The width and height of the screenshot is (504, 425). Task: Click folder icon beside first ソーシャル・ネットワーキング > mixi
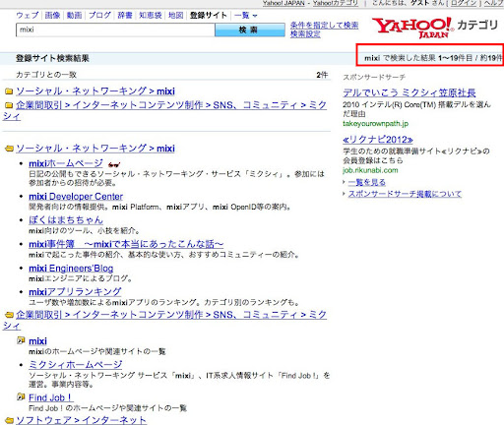9,91
